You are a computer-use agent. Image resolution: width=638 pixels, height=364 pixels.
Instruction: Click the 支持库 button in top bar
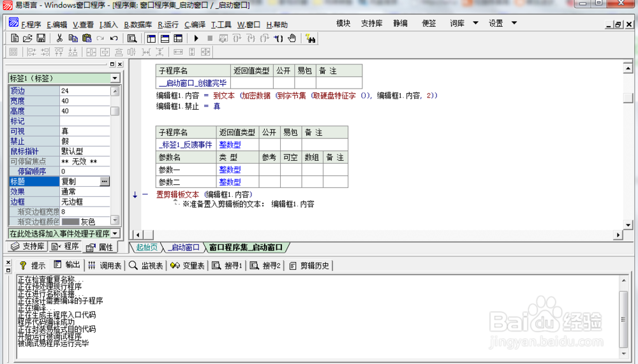point(372,23)
